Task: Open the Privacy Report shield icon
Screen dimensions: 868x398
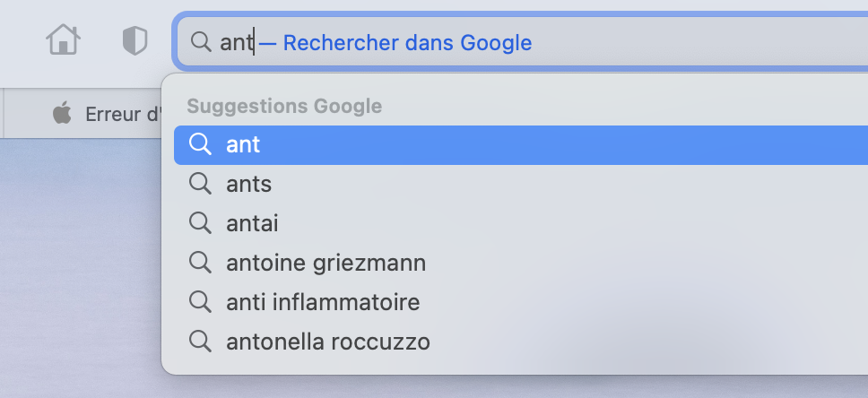Action: click(135, 40)
